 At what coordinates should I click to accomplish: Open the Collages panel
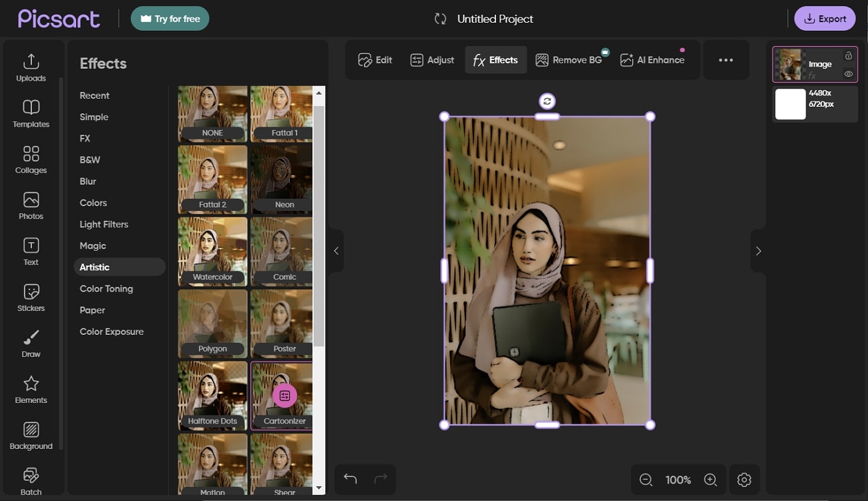pos(31,159)
